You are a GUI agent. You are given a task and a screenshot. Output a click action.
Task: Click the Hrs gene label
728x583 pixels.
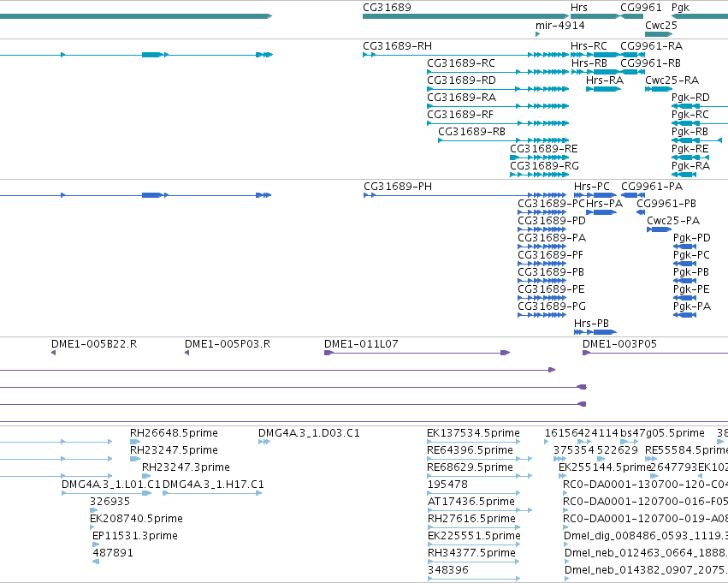point(579,8)
